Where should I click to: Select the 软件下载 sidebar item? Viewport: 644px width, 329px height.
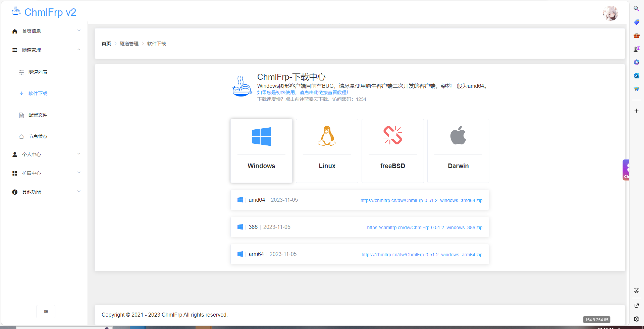click(38, 93)
